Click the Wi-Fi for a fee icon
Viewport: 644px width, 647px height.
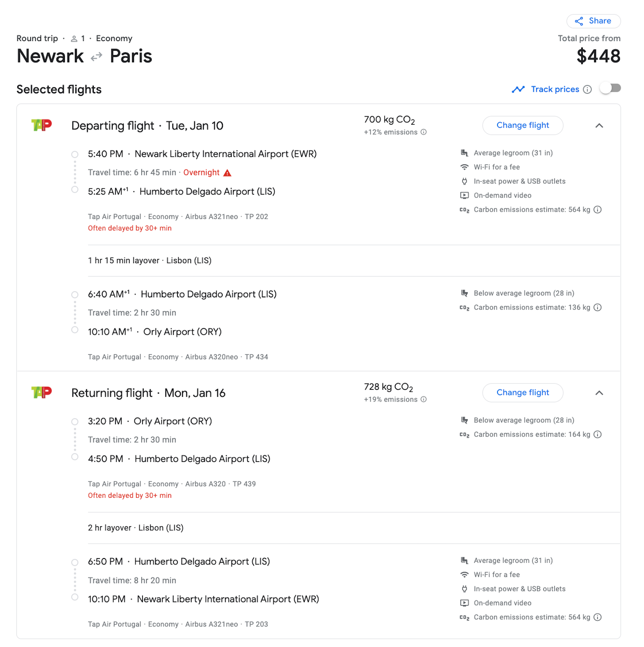pyautogui.click(x=464, y=167)
